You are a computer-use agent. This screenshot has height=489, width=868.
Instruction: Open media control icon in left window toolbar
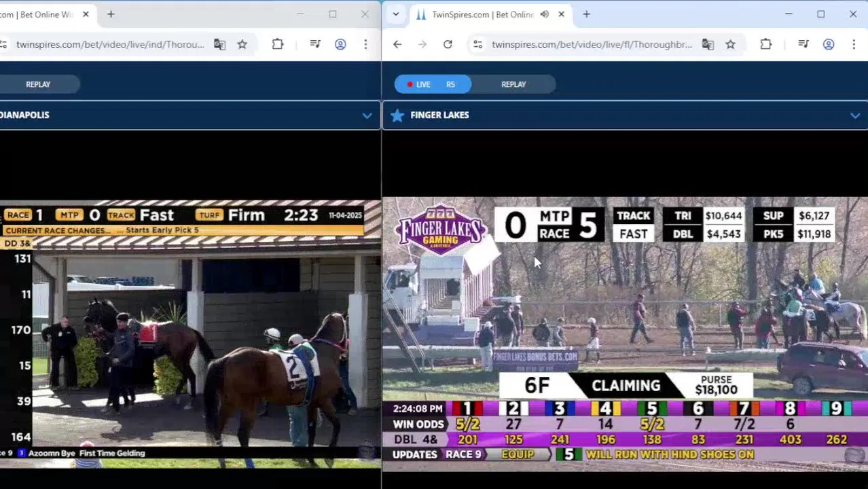(x=315, y=44)
